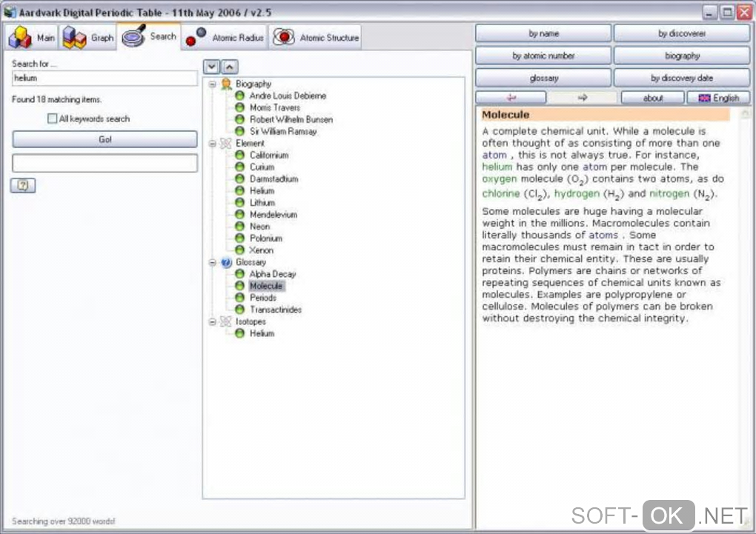Collapse the Glossary tree node
The height and width of the screenshot is (534, 756).
click(x=212, y=262)
